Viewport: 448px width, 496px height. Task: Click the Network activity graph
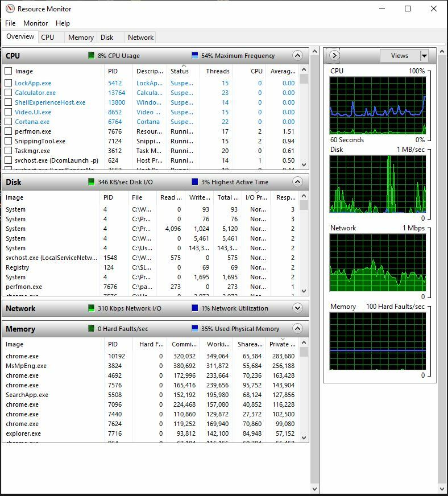pyautogui.click(x=378, y=263)
